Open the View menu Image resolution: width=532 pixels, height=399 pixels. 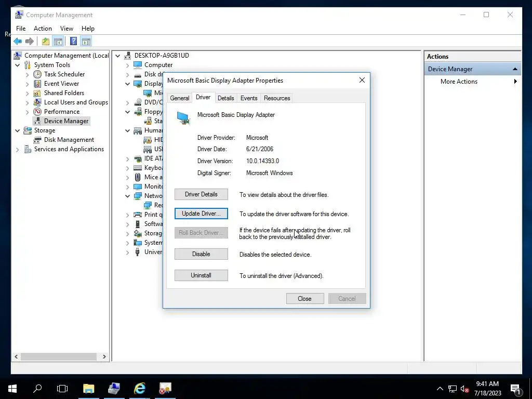pos(66,29)
